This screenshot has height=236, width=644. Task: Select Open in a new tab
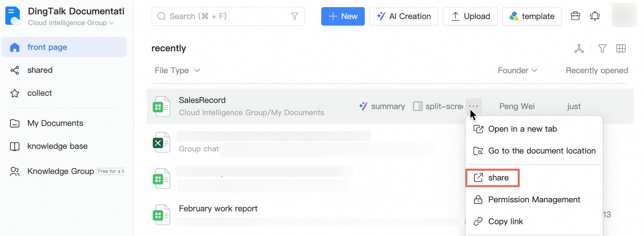pos(534,129)
